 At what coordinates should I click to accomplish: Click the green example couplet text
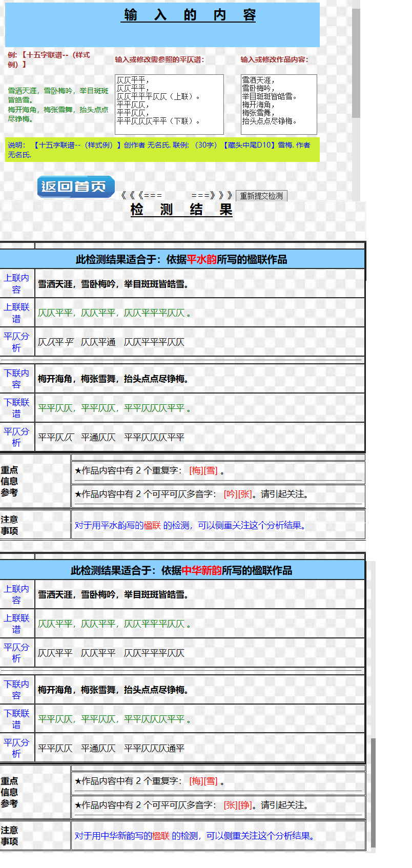tap(58, 105)
